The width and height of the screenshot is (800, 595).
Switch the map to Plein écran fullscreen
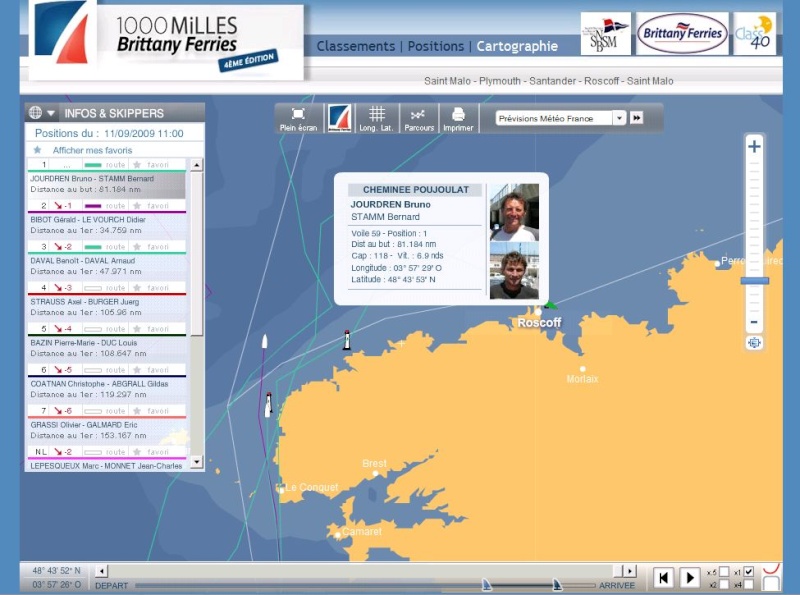(298, 118)
